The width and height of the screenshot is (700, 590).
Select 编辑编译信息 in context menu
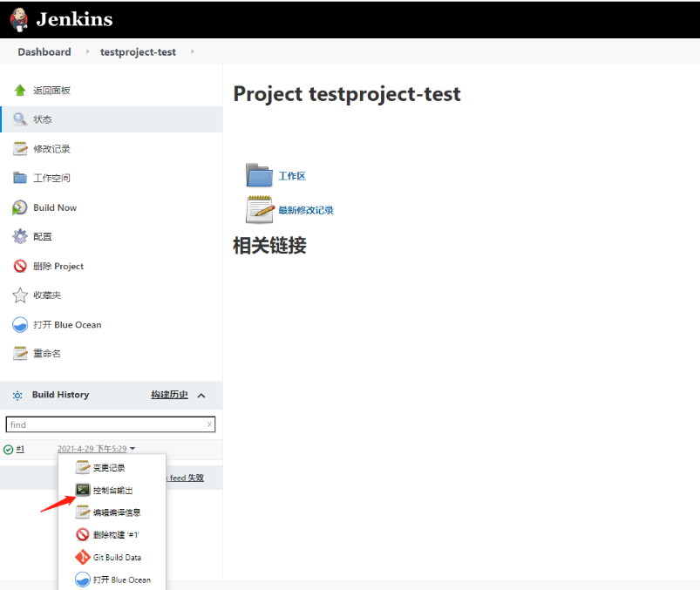pyautogui.click(x=117, y=512)
